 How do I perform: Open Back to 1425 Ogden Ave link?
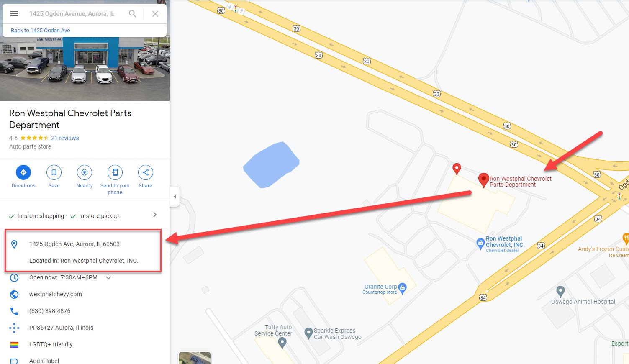pyautogui.click(x=41, y=31)
